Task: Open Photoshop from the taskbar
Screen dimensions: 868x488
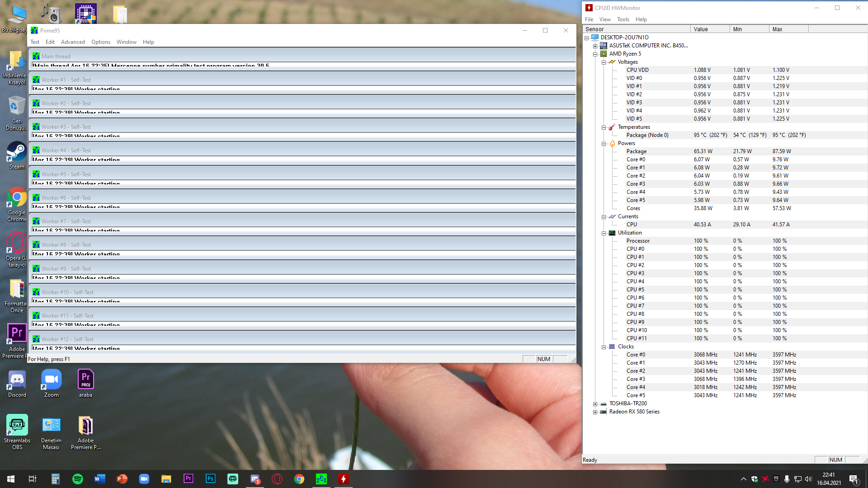Action: 210,479
